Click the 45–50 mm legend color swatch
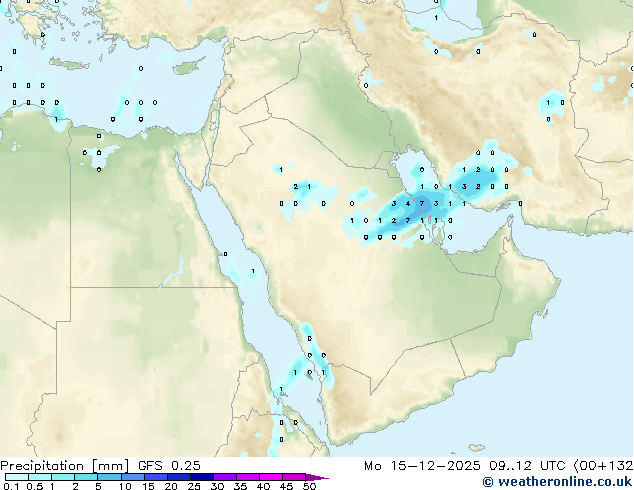 294,477
